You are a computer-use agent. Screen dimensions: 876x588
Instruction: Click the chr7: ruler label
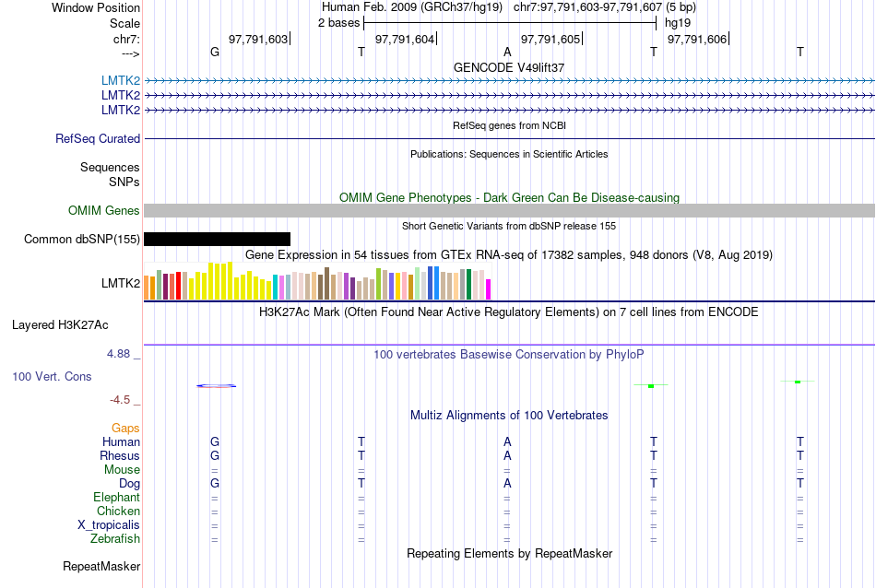click(x=126, y=39)
